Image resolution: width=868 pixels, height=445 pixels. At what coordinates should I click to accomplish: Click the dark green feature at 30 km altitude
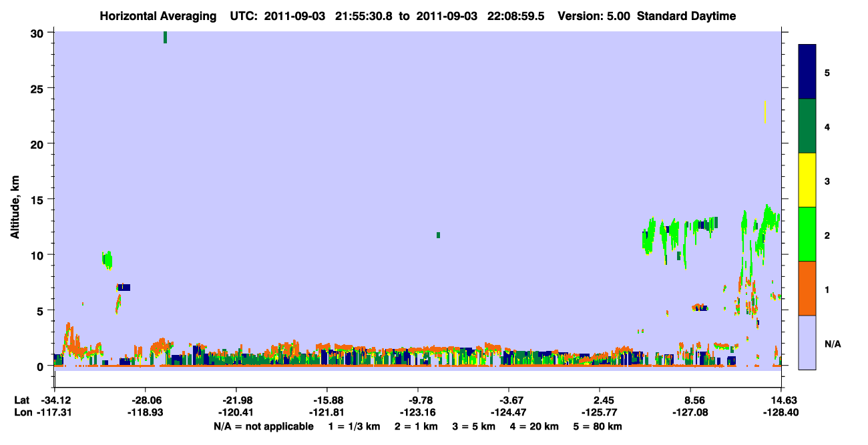[165, 37]
